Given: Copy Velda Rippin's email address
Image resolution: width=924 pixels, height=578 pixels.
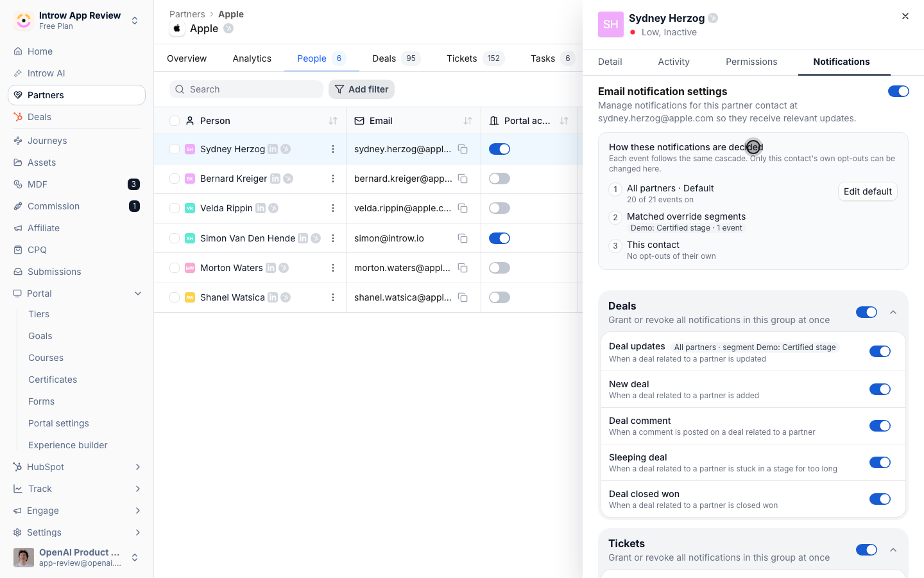Looking at the screenshot, I should tap(463, 208).
